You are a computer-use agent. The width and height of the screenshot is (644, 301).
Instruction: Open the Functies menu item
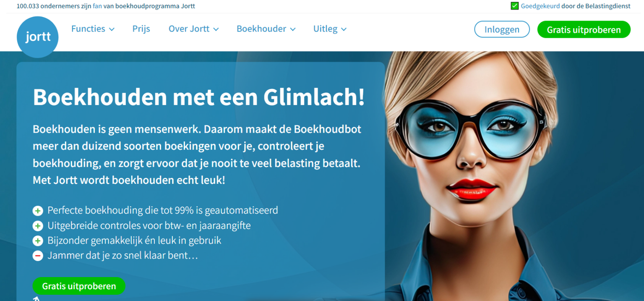[x=88, y=29]
